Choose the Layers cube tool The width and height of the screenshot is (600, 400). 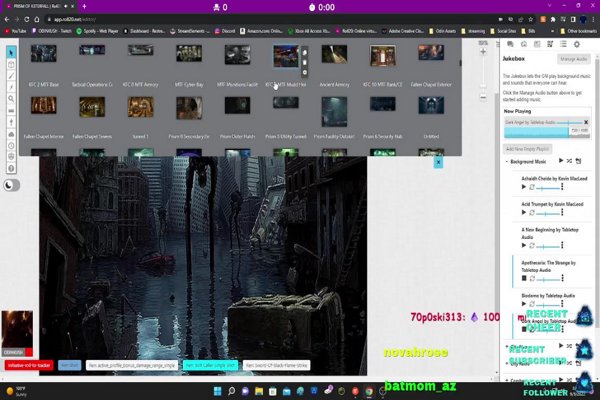(x=11, y=64)
